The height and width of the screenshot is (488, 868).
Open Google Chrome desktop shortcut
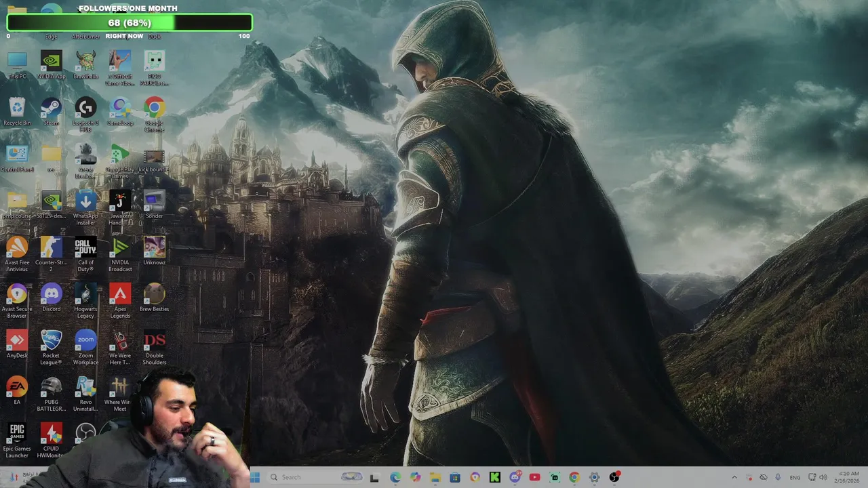pos(154,115)
